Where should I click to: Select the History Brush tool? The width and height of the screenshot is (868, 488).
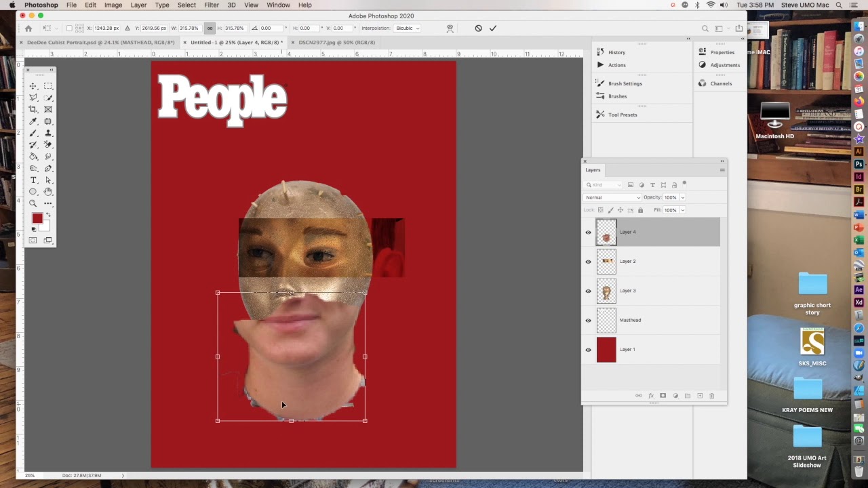[x=33, y=144]
